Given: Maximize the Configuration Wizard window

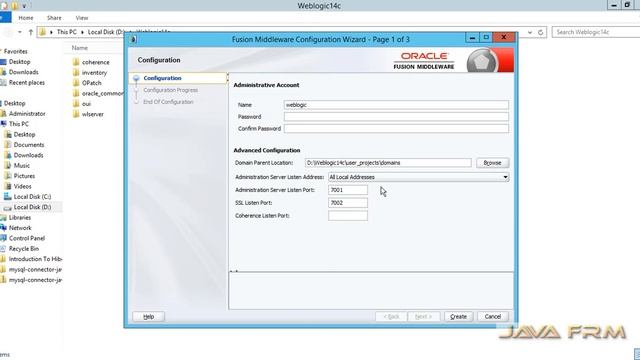Looking at the screenshot, I should pos(486,38).
